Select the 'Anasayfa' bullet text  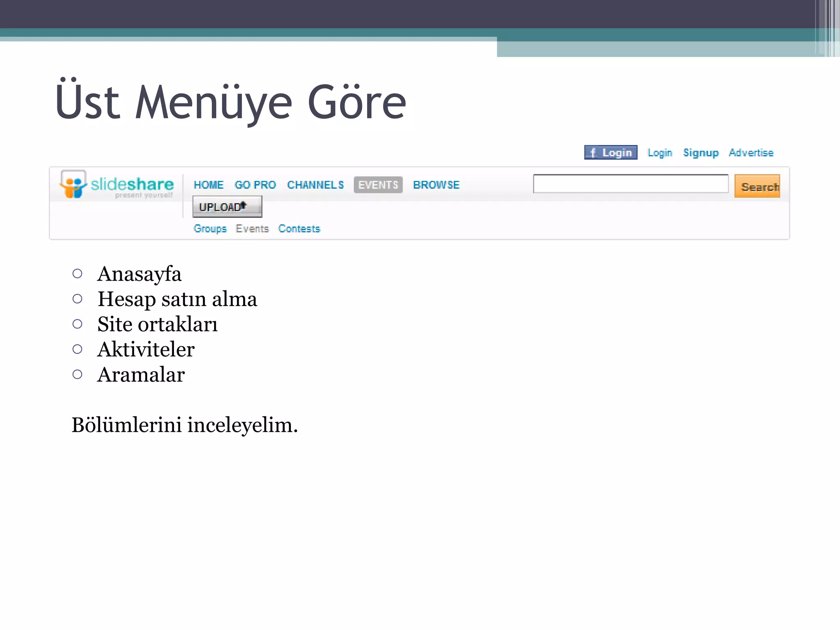point(139,274)
